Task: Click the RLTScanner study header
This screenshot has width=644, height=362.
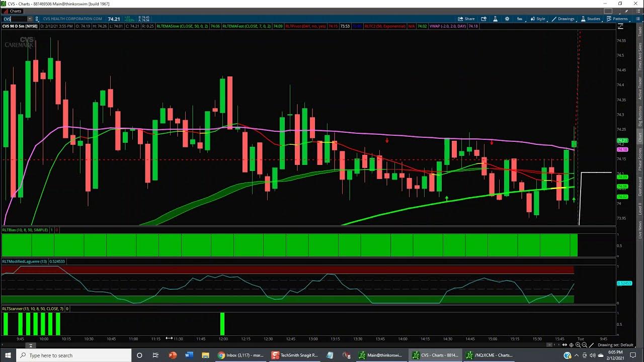Action: (x=33, y=309)
